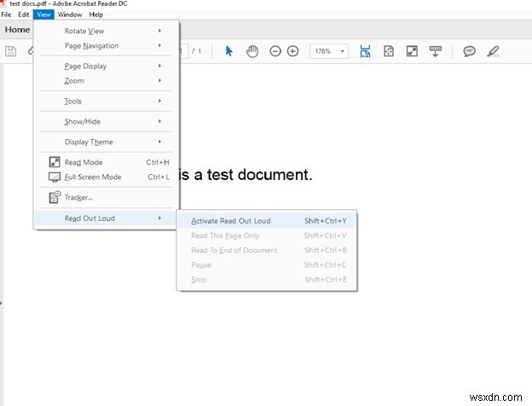Click the test document text line
Viewport: 532px width, 406px height.
(246, 175)
